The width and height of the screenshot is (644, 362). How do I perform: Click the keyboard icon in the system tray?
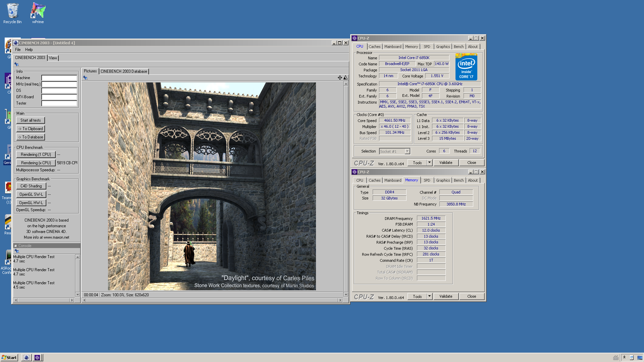(x=616, y=358)
